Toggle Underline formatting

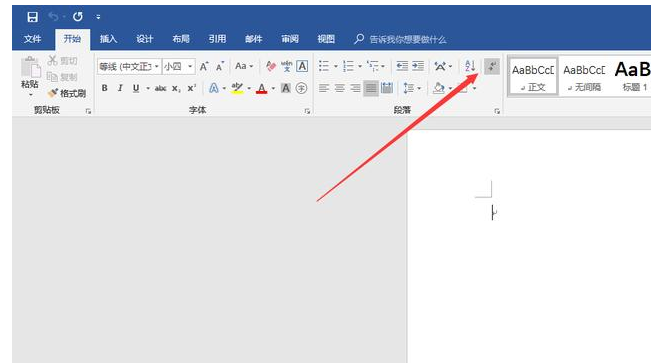pyautogui.click(x=136, y=88)
